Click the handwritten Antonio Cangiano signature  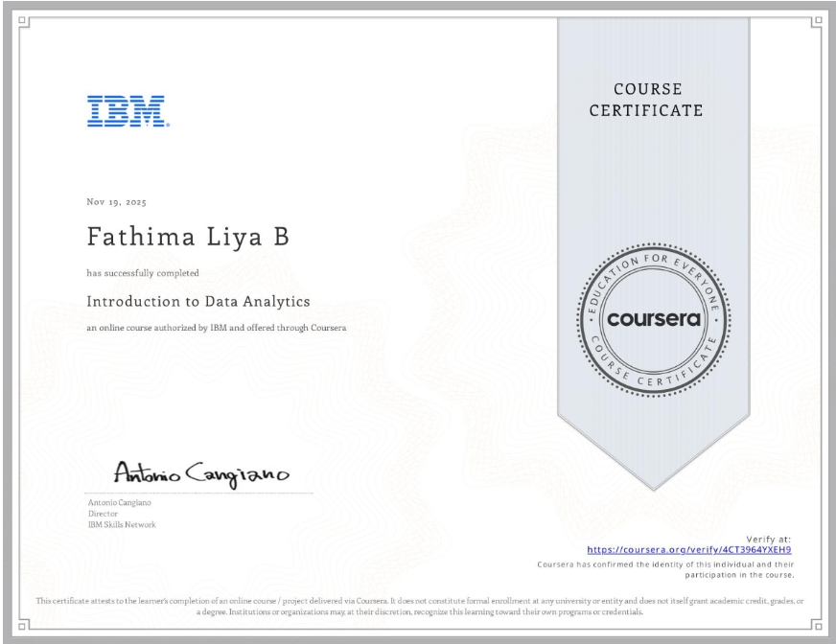(x=201, y=474)
